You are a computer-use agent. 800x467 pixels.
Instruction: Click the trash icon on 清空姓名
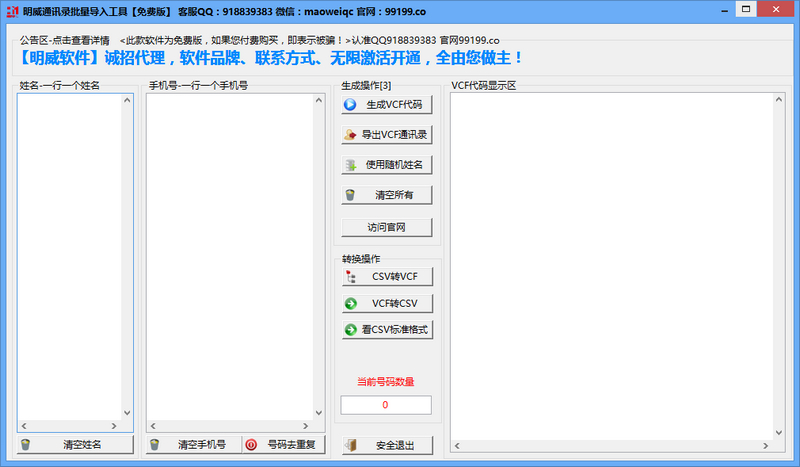pyautogui.click(x=26, y=445)
